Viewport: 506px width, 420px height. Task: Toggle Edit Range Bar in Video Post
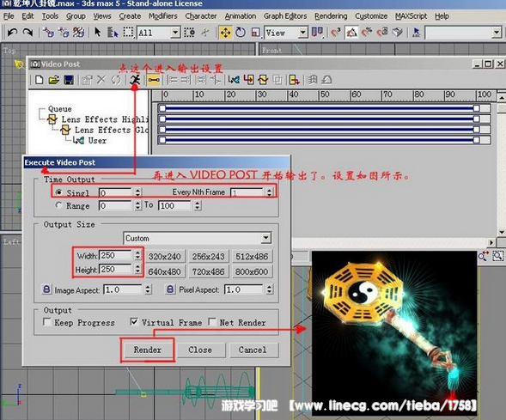pyautogui.click(x=154, y=80)
